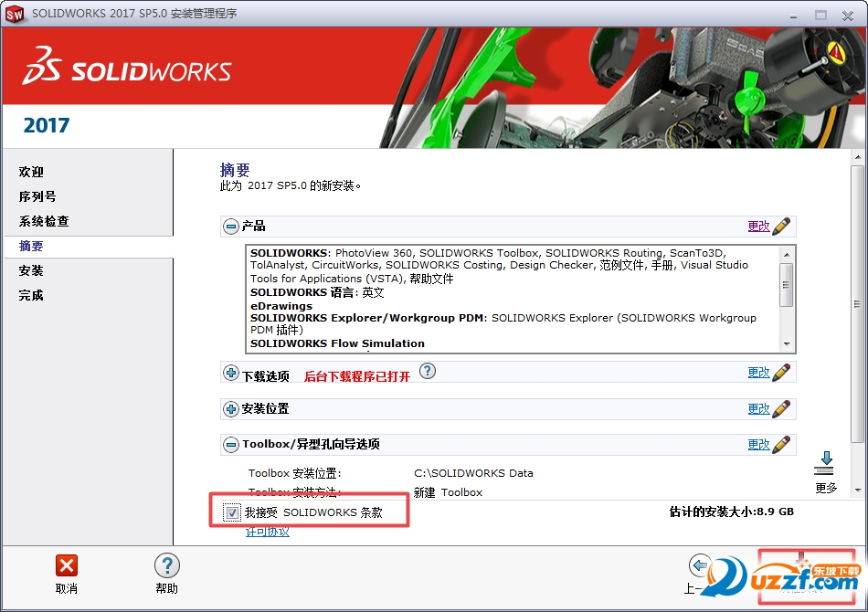Click 更改 link for Install Location
Screen dimensions: 868x612
[758, 408]
